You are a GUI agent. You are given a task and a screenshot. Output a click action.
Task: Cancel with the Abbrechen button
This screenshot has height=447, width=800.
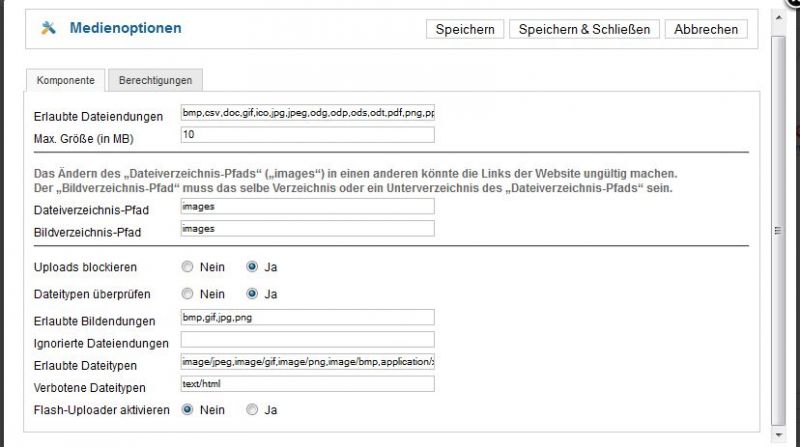(x=705, y=29)
